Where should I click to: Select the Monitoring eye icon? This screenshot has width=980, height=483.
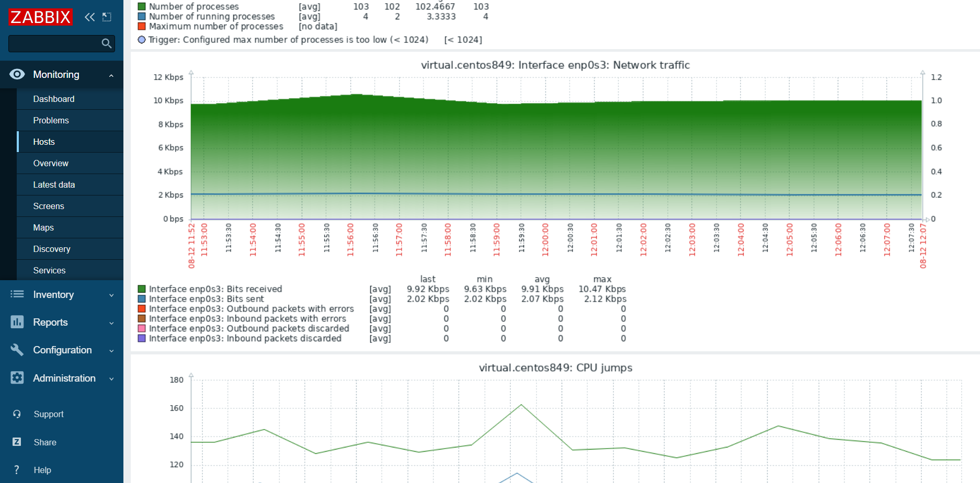click(17, 74)
